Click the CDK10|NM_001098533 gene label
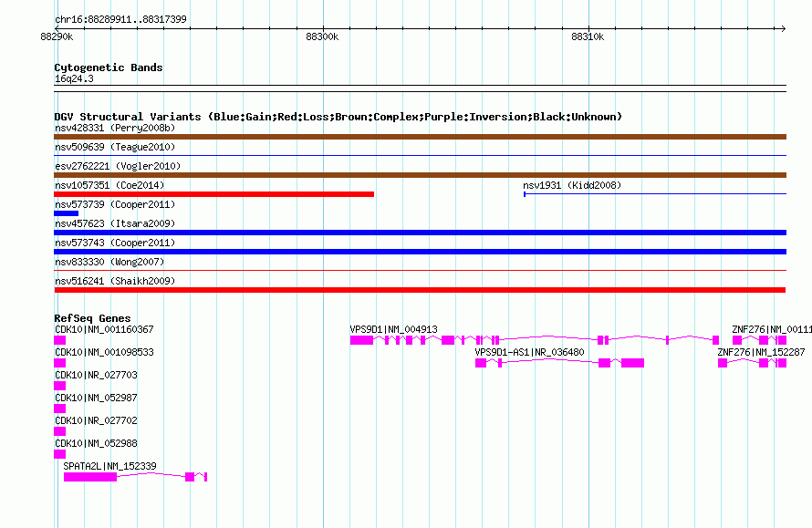 coord(104,352)
